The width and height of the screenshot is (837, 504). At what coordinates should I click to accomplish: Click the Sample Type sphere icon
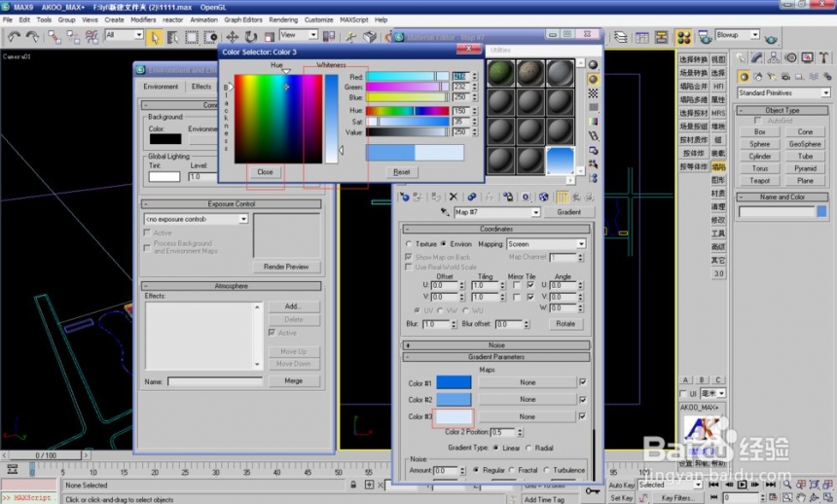point(593,65)
